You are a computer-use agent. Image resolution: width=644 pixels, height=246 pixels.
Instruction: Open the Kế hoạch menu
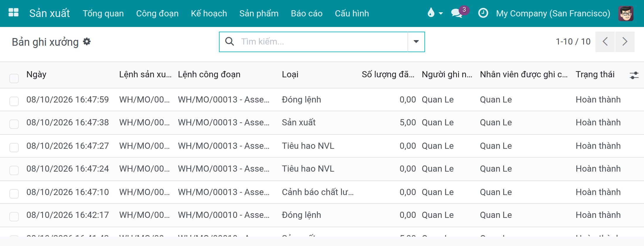pos(209,13)
